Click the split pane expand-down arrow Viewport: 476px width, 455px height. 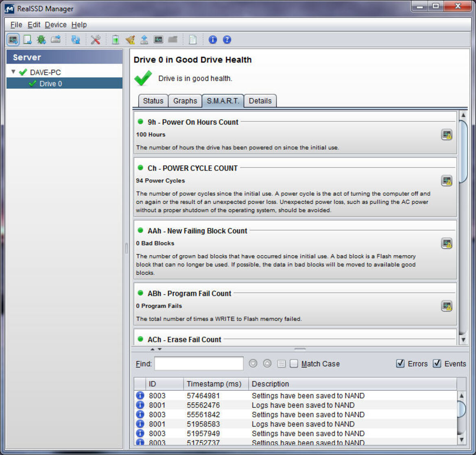point(159,349)
